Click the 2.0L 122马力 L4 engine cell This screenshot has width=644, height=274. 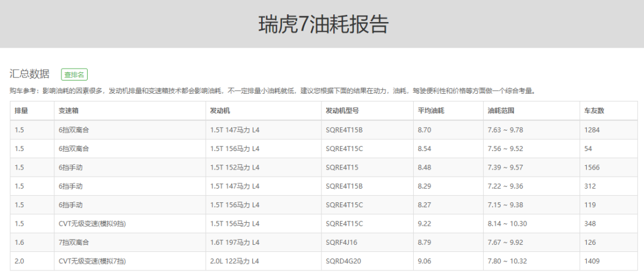[x=235, y=261]
